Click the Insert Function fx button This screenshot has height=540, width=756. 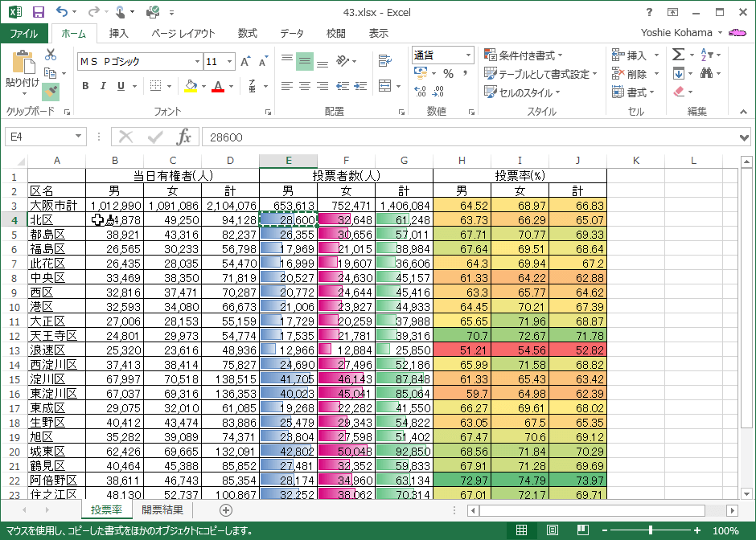pos(183,137)
